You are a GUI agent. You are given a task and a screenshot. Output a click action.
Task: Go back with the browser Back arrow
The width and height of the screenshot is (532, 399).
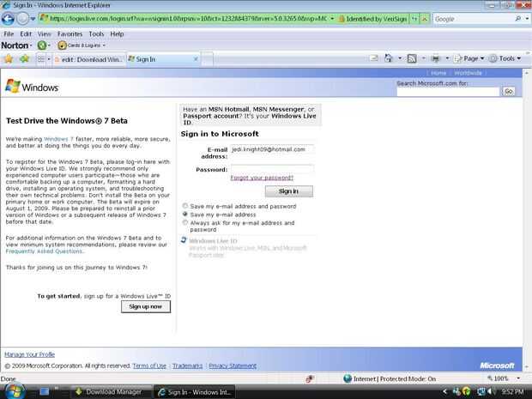click(x=8, y=19)
